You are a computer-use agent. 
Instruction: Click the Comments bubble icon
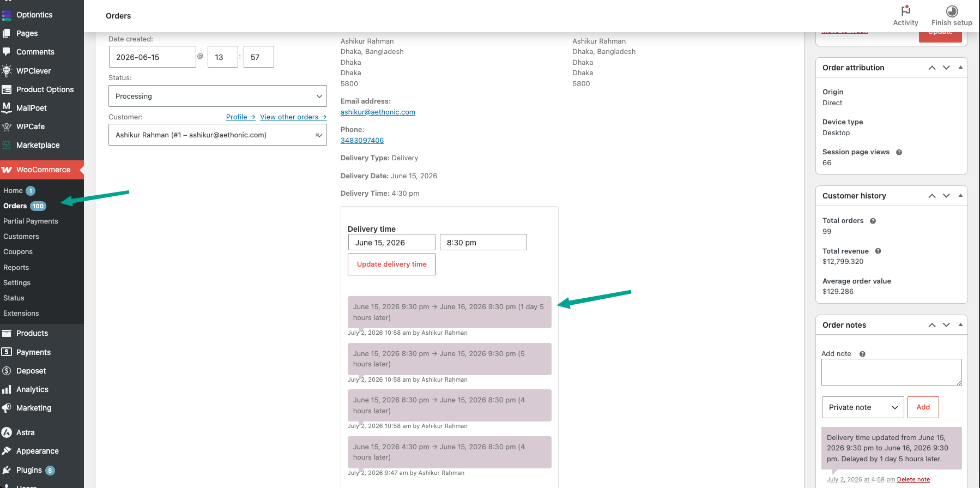coord(7,52)
